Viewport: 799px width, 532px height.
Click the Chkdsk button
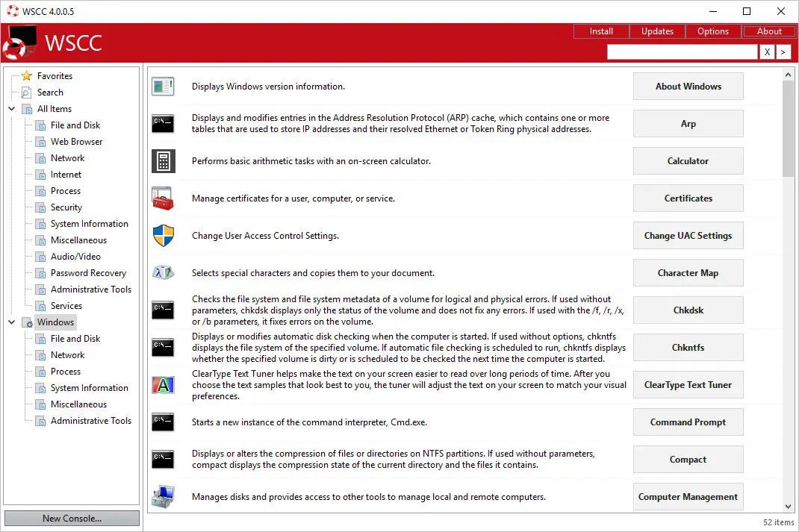pyautogui.click(x=688, y=310)
